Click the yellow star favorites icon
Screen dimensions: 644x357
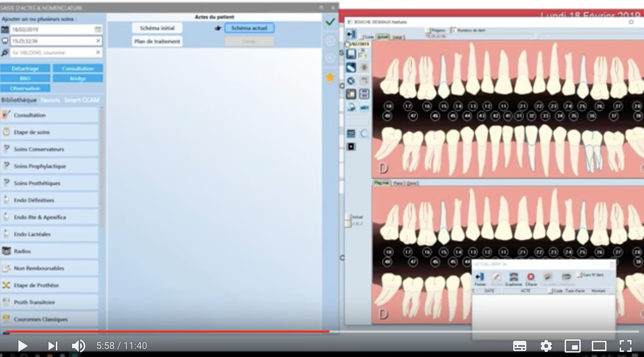(x=330, y=77)
